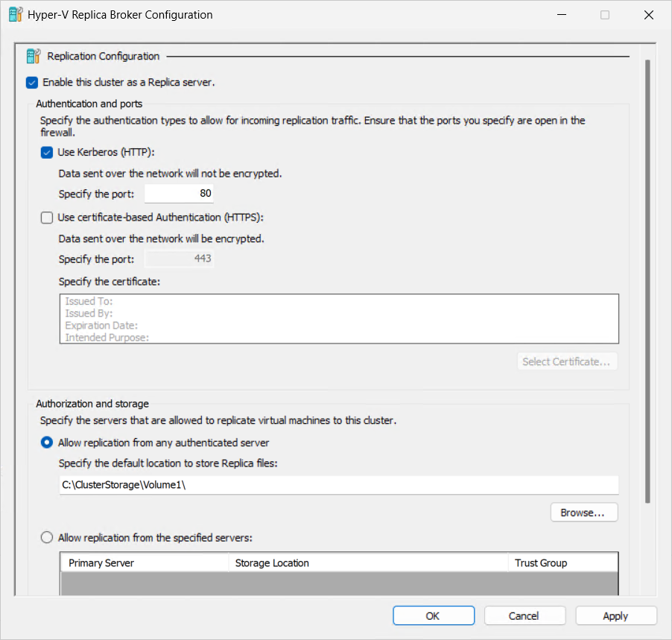Toggle the Use Kerberos (HTTP) checkbox
Screen dimensions: 672x640
[47, 152]
